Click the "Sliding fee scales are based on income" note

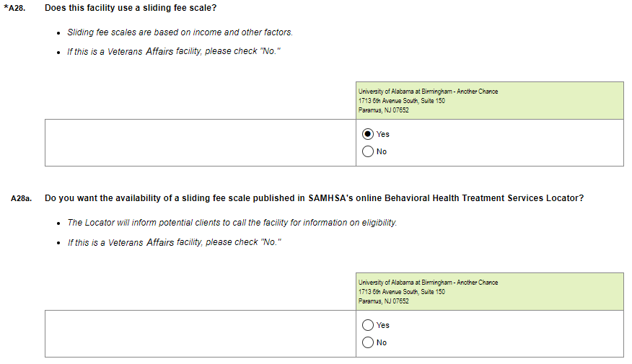180,32
